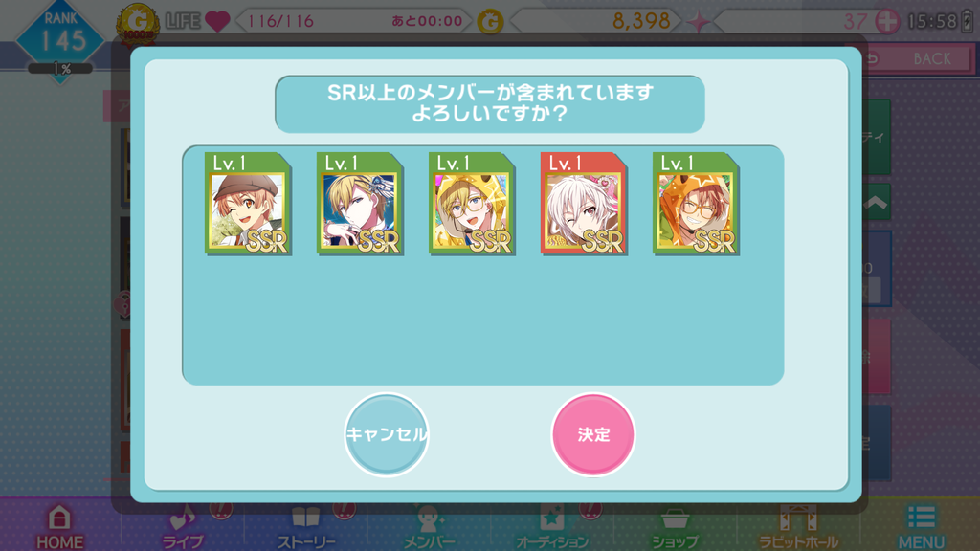Screen dimensions: 980x551
Task: Select the SSR card with yellow hood and glasses
Action: click(472, 204)
